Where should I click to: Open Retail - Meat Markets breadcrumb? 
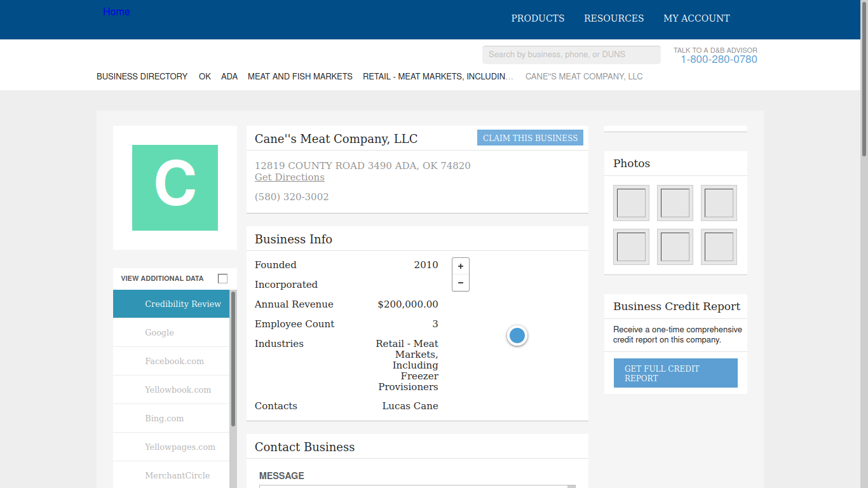(x=438, y=76)
